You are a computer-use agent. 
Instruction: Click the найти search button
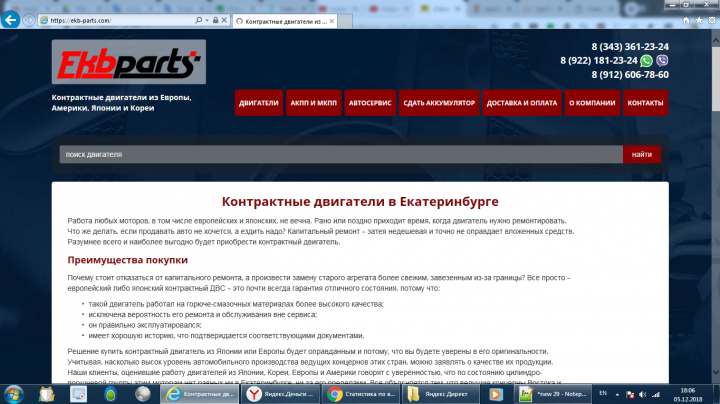click(641, 154)
